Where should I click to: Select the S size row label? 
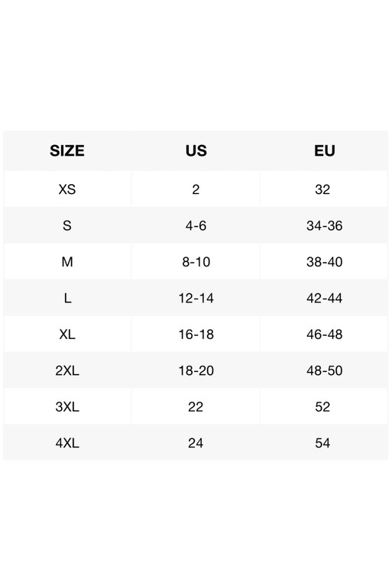coord(67,226)
